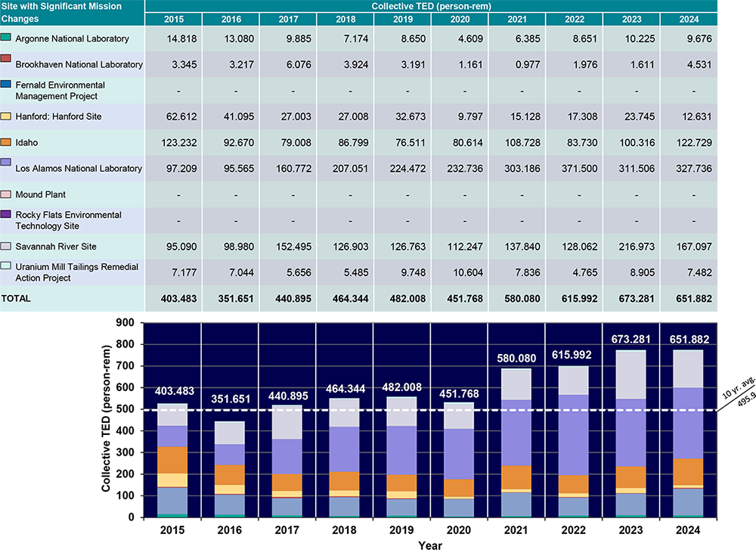Click the 673.281 label above the 2023 bar
The height and width of the screenshot is (556, 756).
(x=631, y=337)
